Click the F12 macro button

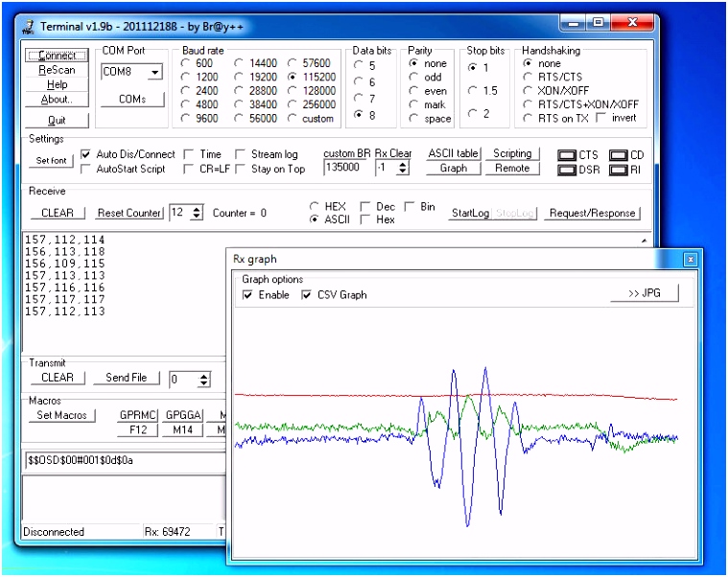138,430
